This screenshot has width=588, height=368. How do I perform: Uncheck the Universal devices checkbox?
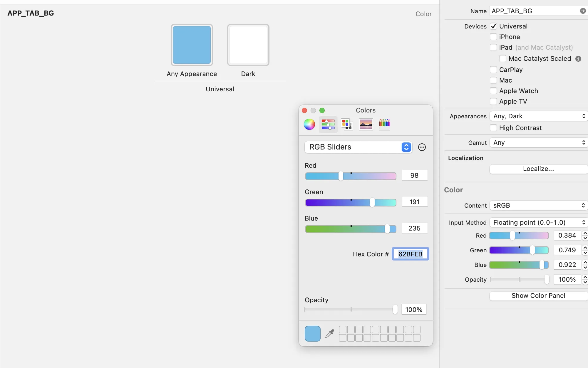[x=493, y=26]
